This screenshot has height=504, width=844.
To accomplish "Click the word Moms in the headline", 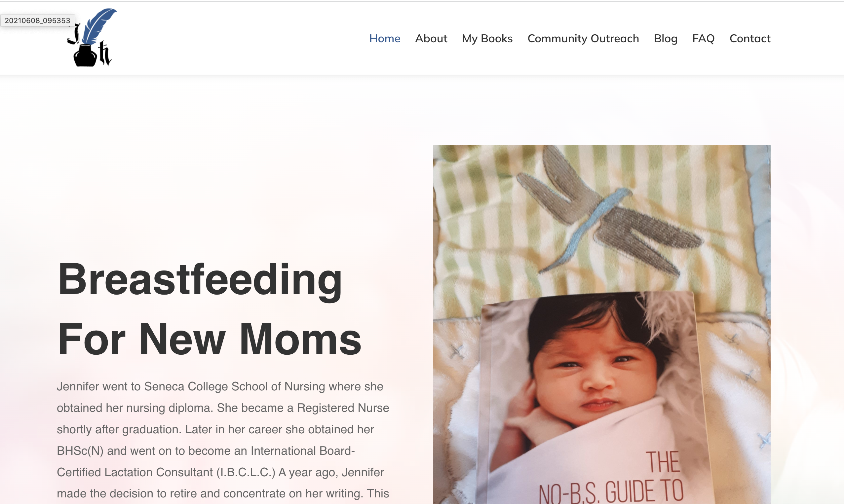I will [300, 339].
